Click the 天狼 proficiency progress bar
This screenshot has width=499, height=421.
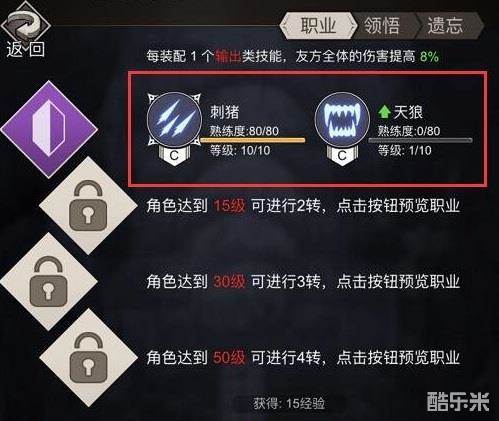[x=420, y=140]
